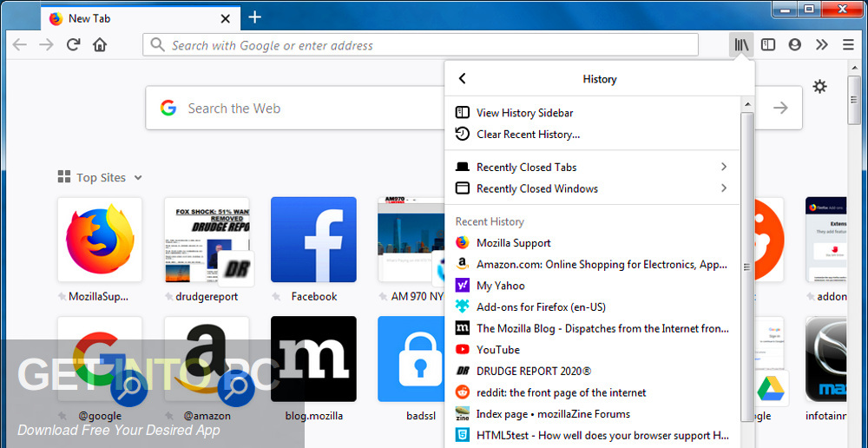Screen dimensions: 868x448
Task: Click View History Sidebar icon
Action: pos(463,112)
